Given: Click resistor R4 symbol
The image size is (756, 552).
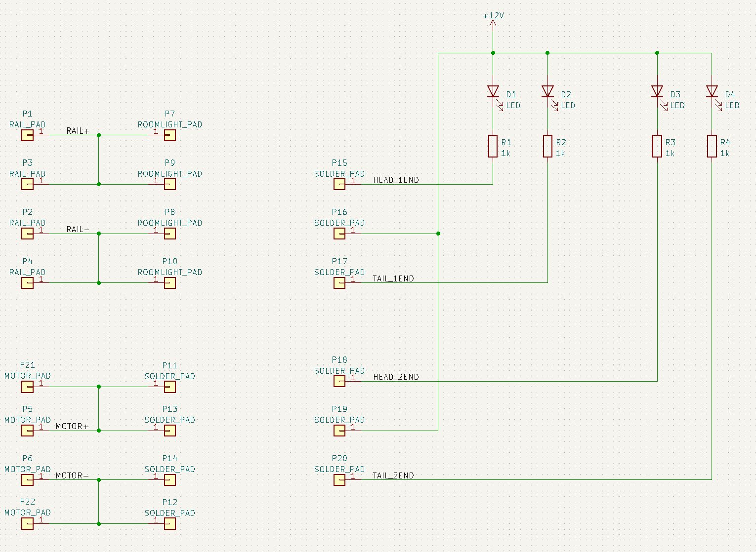Looking at the screenshot, I should [712, 146].
